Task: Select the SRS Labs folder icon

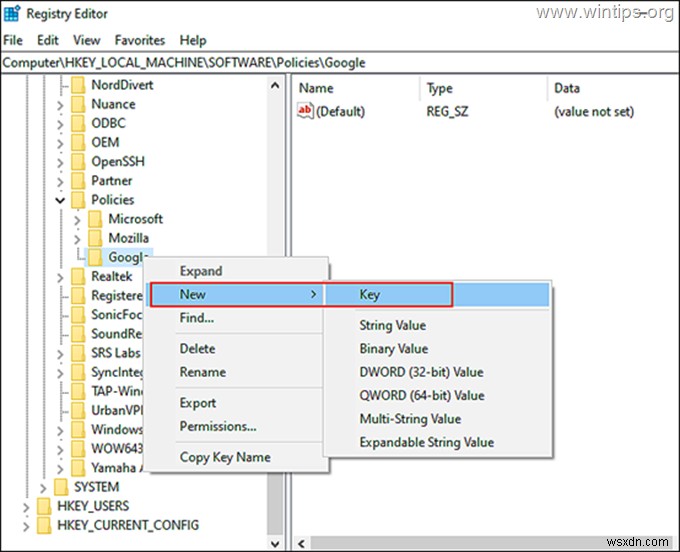Action: [x=78, y=353]
